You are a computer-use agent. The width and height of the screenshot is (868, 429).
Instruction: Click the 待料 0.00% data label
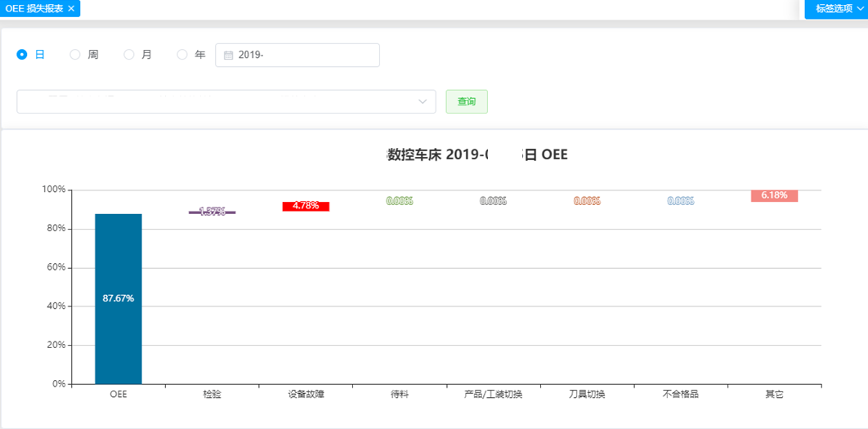point(400,201)
